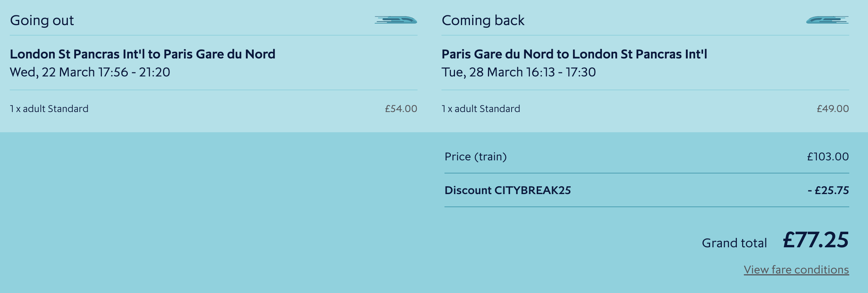This screenshot has height=293, width=868.
Task: Click the £77.25 grand total amount
Action: pos(816,240)
